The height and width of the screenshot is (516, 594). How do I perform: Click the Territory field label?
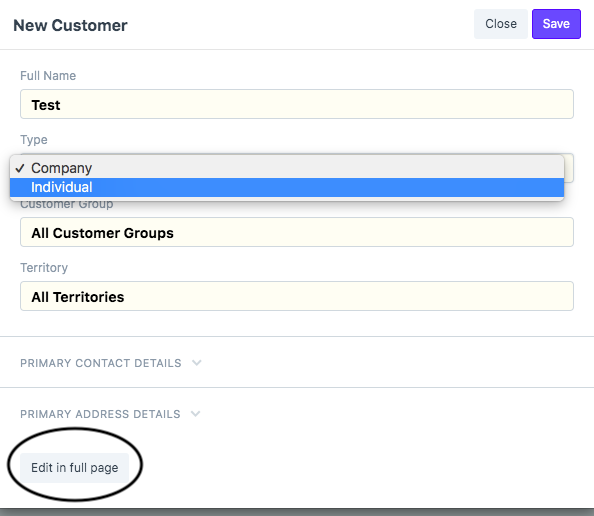click(44, 268)
